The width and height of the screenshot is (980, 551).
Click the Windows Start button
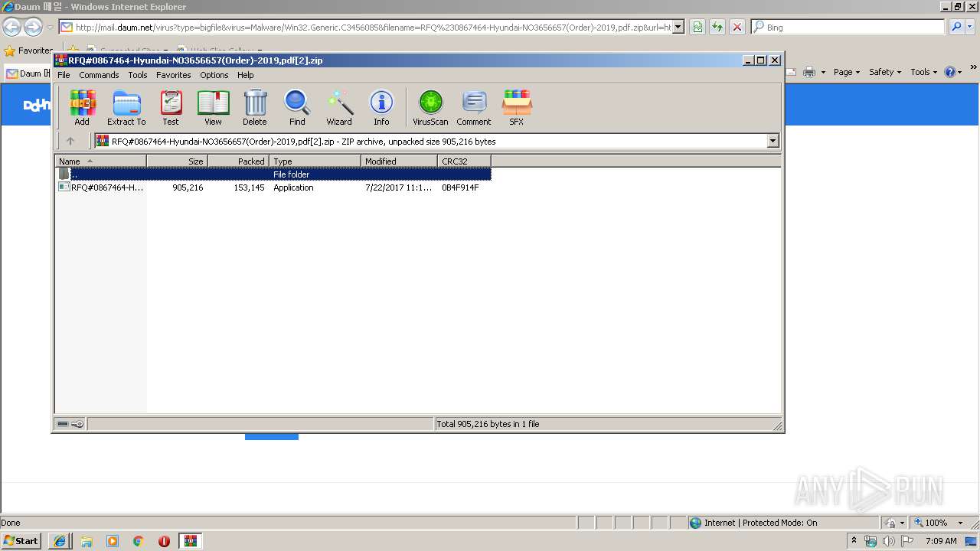tap(21, 541)
